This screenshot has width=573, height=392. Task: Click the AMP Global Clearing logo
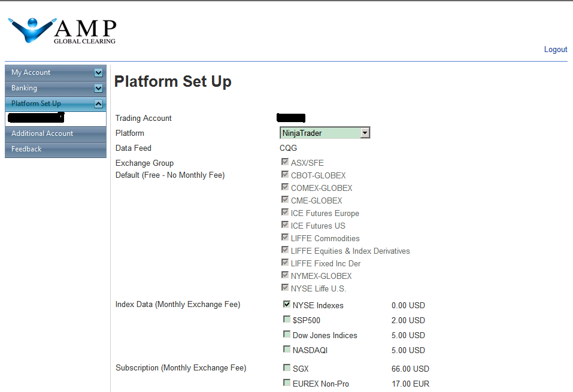pos(62,31)
